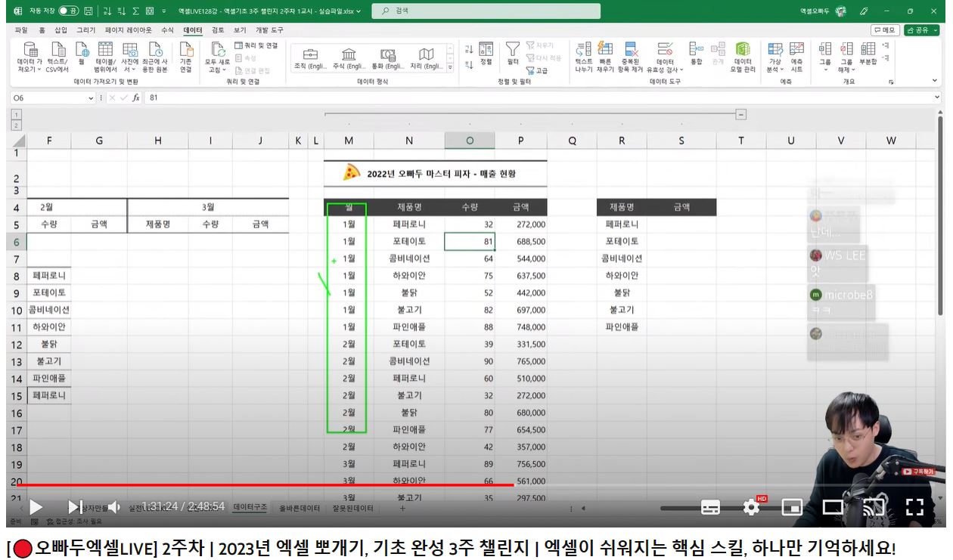This screenshot has height=560, width=953.
Task: Switch to the 페이지 레이아웃 tab
Action: (129, 29)
